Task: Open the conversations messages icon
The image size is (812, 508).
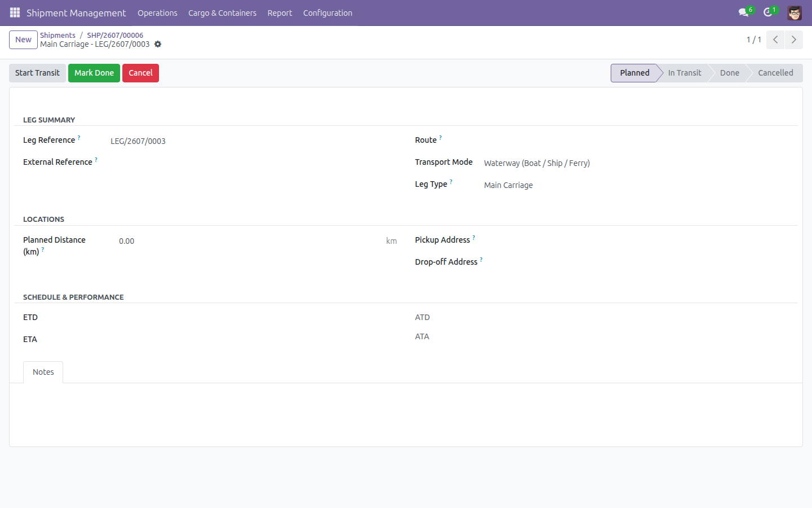Action: click(743, 12)
